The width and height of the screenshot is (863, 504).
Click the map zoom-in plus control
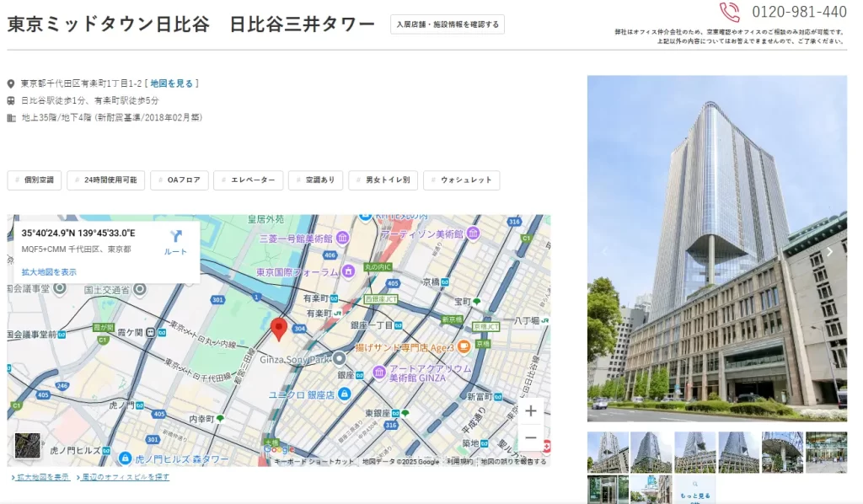click(530, 410)
